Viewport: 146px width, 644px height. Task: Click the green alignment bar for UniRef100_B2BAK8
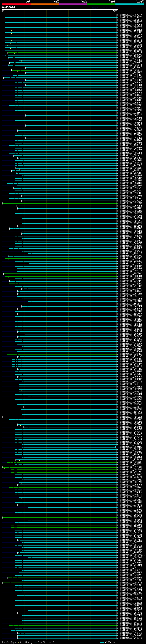tap(62, 354)
